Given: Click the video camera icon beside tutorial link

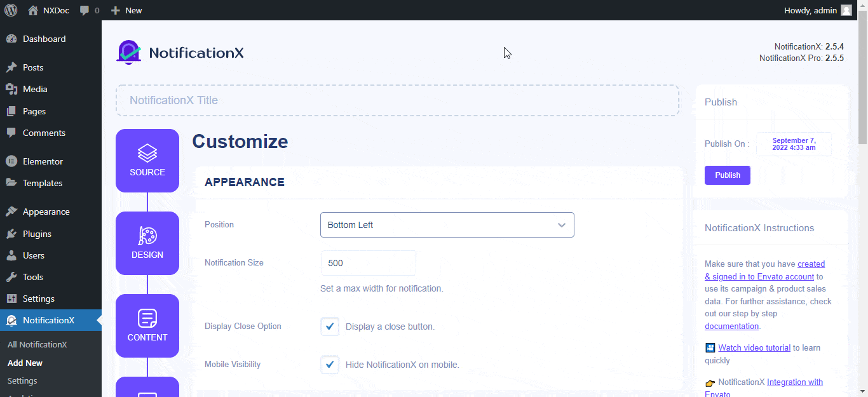Looking at the screenshot, I should click(x=710, y=348).
